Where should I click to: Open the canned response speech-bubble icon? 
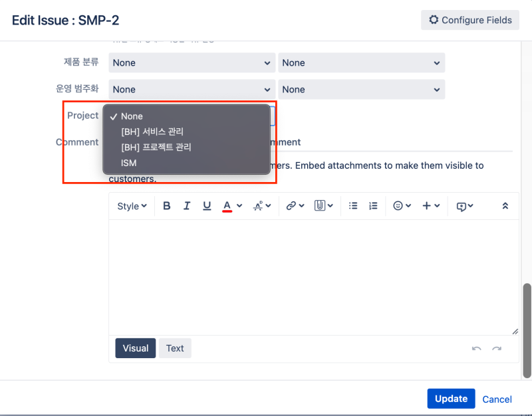point(465,206)
